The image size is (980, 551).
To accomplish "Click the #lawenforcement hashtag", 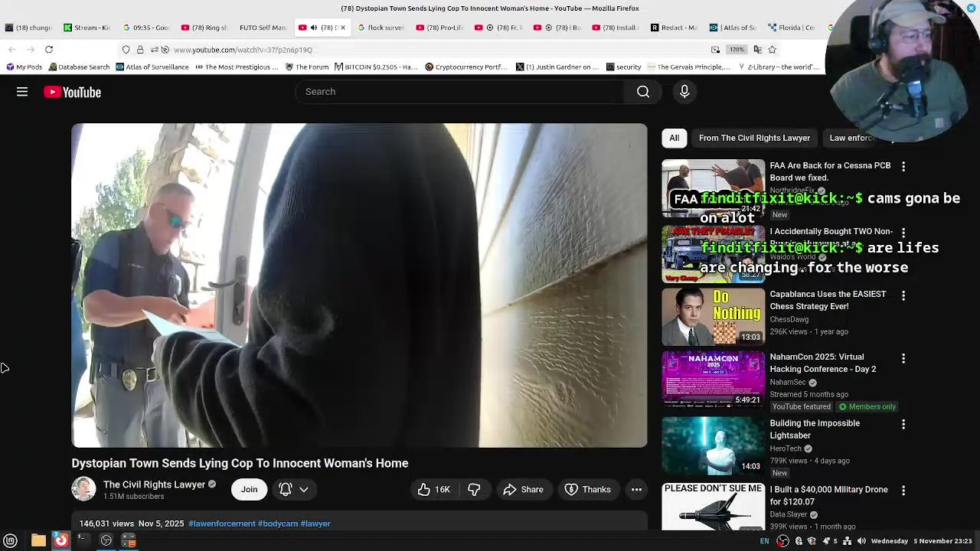I will click(222, 523).
